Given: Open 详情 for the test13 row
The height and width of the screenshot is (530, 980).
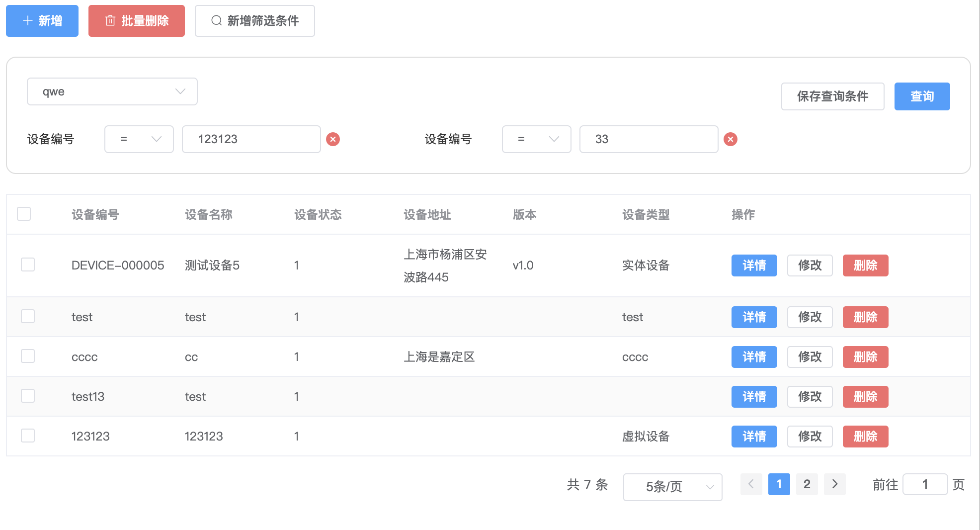Looking at the screenshot, I should click(x=754, y=397).
